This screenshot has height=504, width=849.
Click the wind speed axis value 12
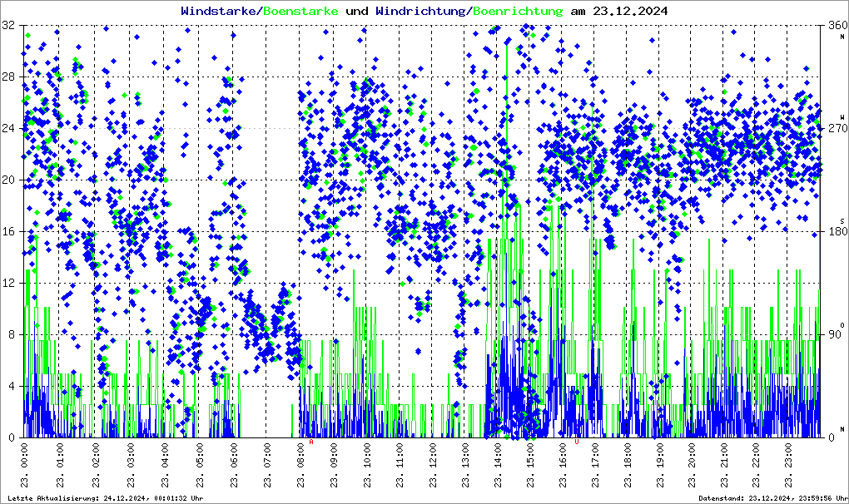tap(8, 284)
